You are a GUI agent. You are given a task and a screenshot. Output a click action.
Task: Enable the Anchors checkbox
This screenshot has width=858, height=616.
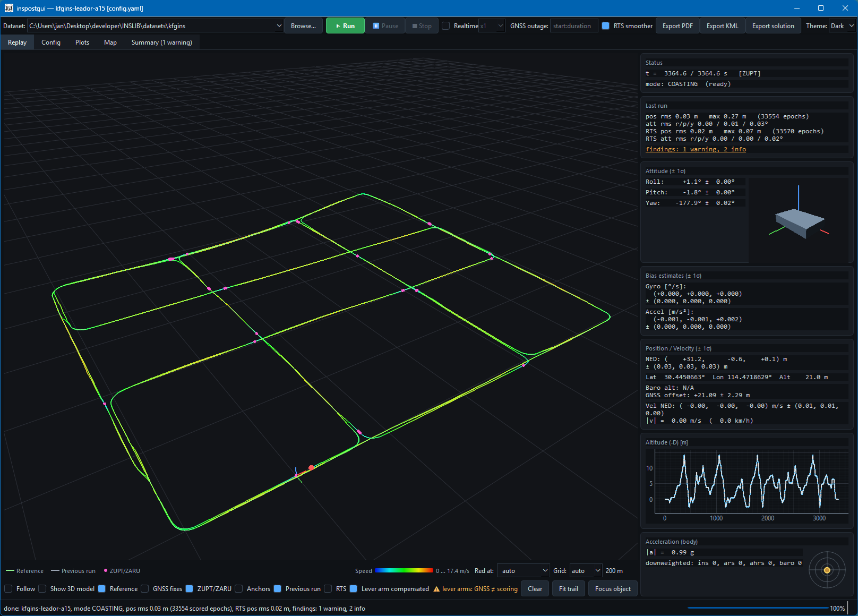(x=239, y=588)
